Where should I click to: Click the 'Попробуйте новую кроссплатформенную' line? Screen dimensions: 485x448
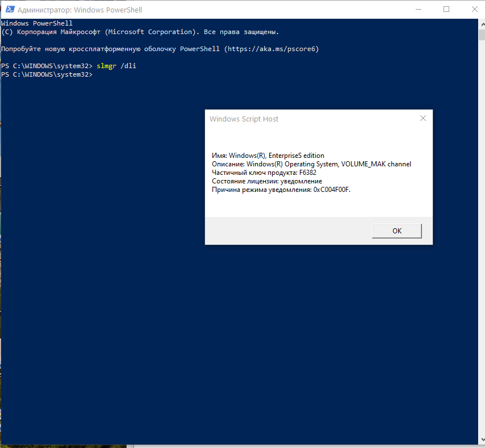[160, 49]
